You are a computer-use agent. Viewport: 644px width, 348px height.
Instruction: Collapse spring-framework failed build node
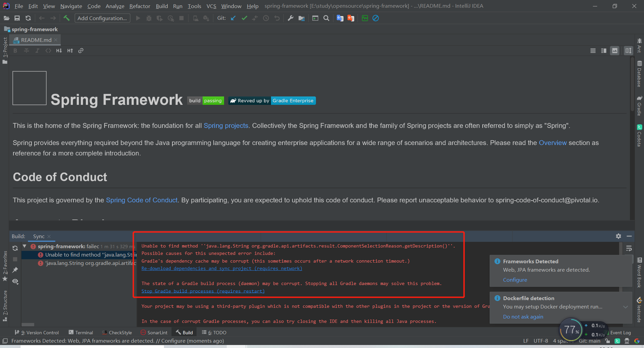[x=24, y=246]
